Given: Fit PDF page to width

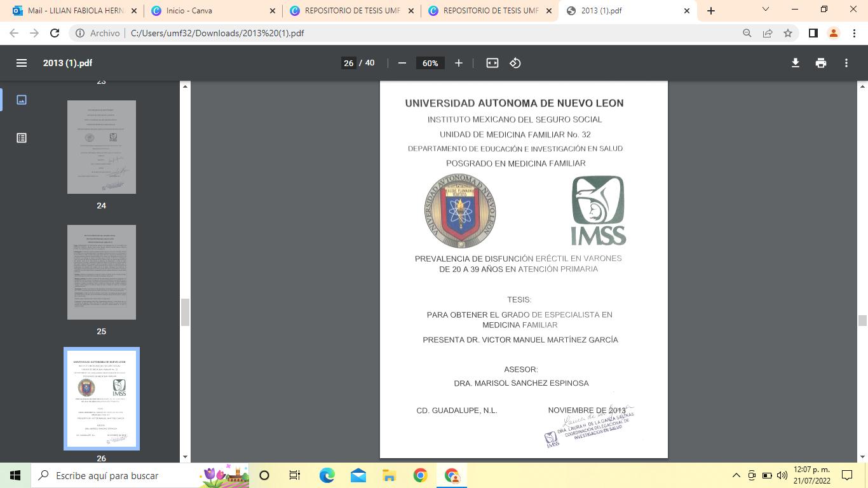Looking at the screenshot, I should (x=492, y=63).
